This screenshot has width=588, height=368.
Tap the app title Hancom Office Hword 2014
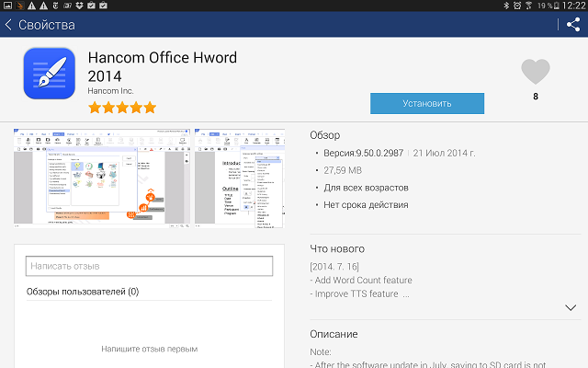(162, 67)
